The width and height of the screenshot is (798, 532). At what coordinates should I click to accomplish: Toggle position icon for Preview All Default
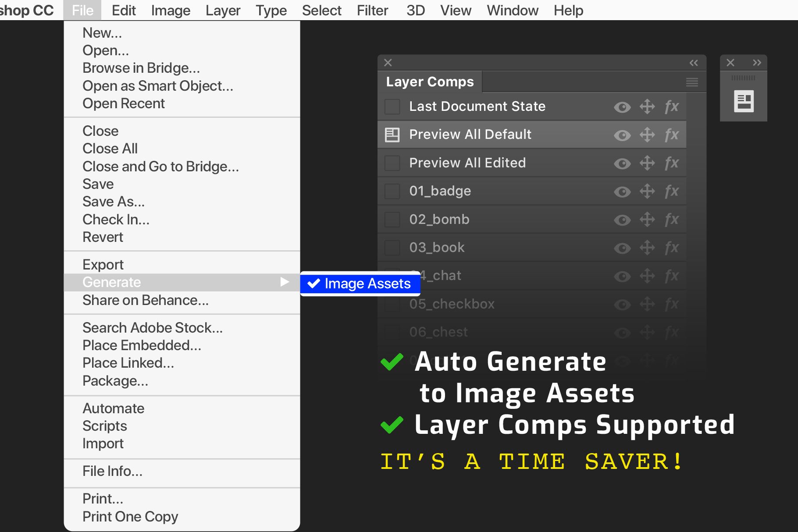[x=647, y=135]
